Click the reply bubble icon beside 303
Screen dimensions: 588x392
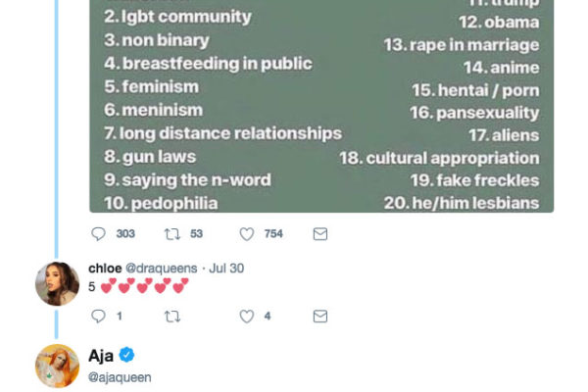coord(97,234)
